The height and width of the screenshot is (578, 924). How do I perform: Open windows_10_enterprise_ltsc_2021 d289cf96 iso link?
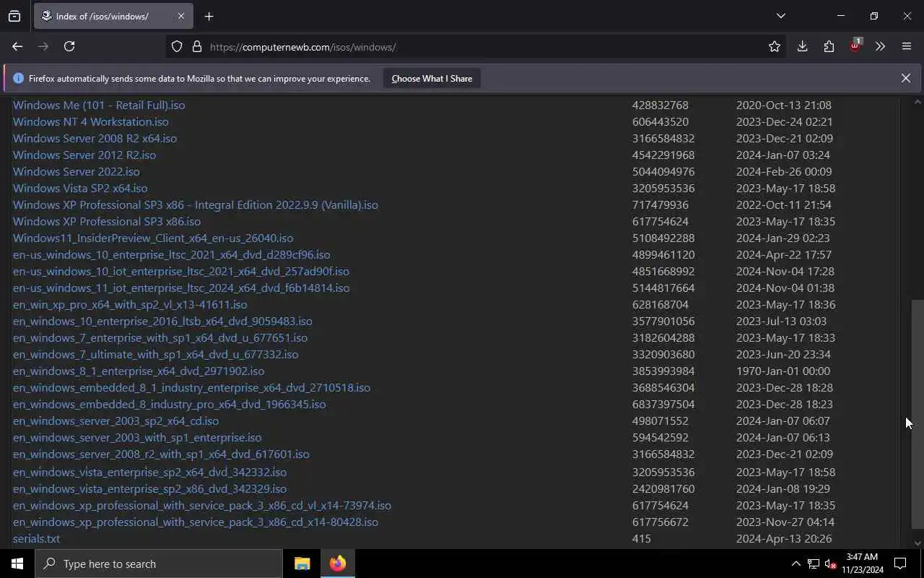click(x=172, y=254)
